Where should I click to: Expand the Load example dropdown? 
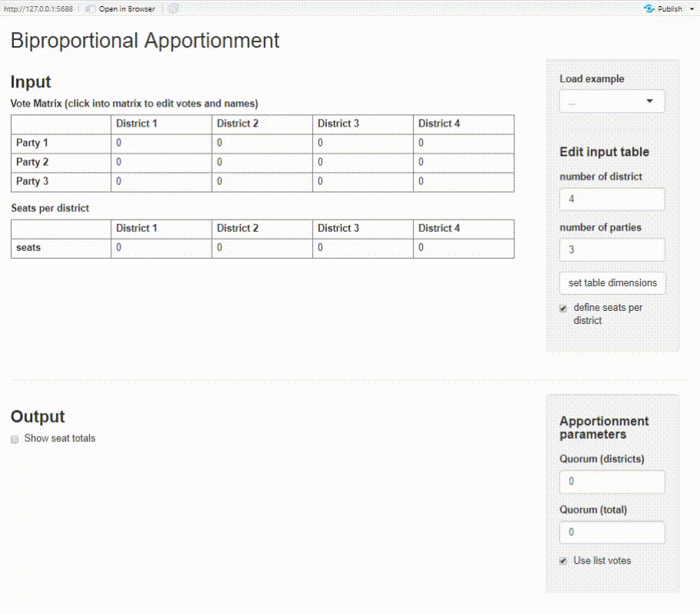pyautogui.click(x=612, y=101)
